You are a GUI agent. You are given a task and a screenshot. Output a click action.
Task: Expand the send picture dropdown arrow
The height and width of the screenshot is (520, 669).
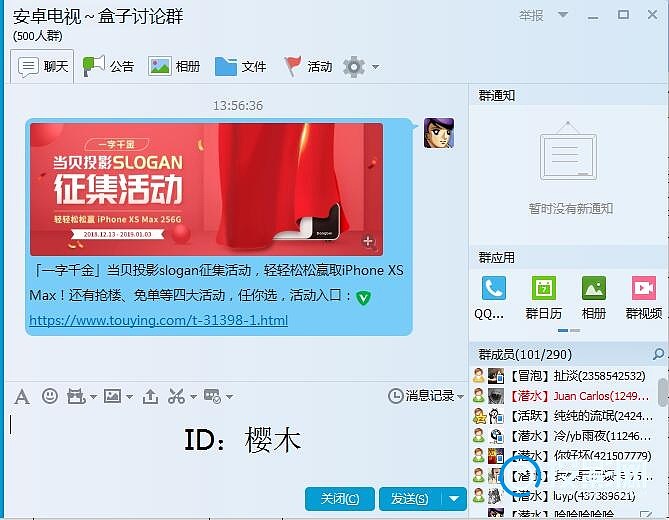point(129,397)
